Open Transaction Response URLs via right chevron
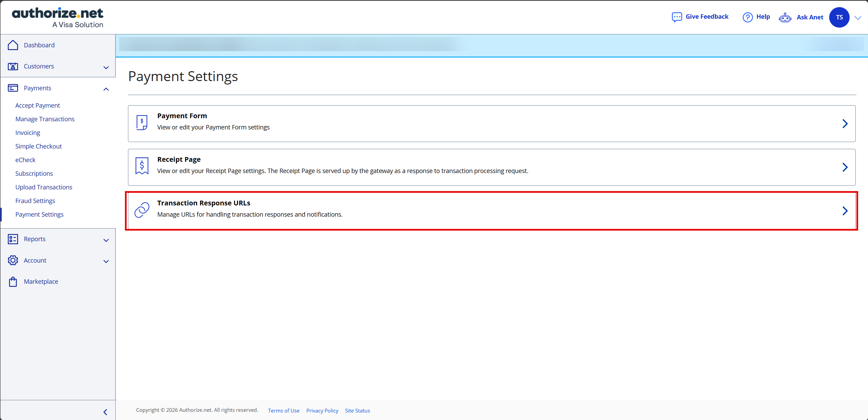868x420 pixels. (845, 211)
